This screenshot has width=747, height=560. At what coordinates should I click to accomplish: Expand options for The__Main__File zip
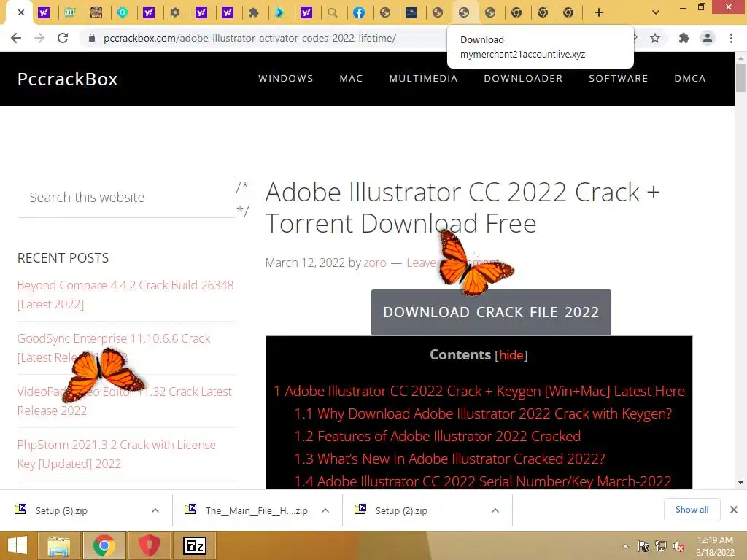pyautogui.click(x=325, y=510)
